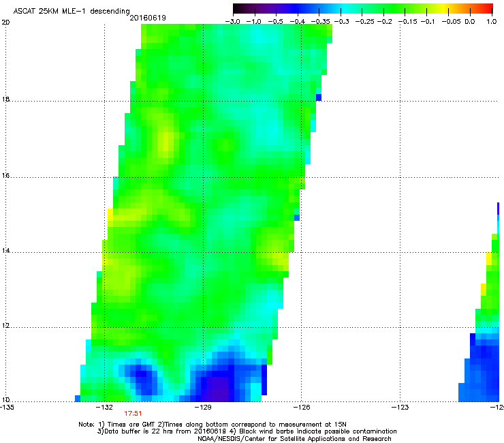Screen dimensions: 504x443
Task: Click the latitude axis label "10"
Action: pos(5,399)
